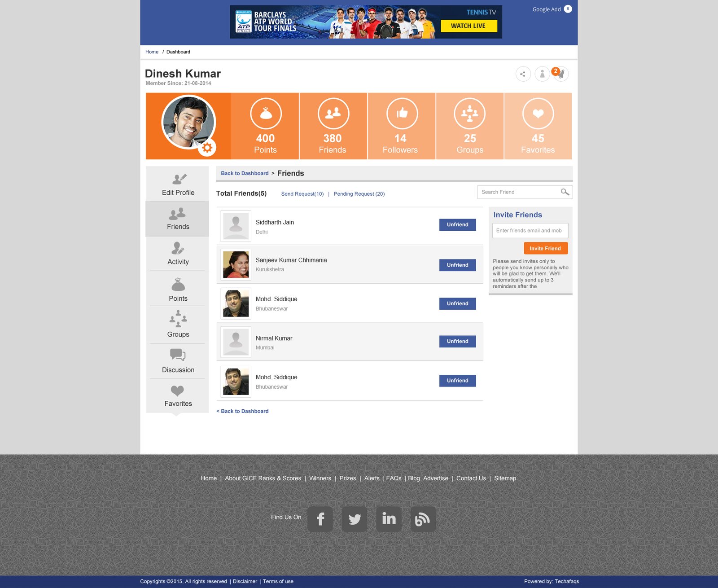Image resolution: width=718 pixels, height=588 pixels.
Task: Click the search magnifier in Search Friend
Action: (565, 192)
